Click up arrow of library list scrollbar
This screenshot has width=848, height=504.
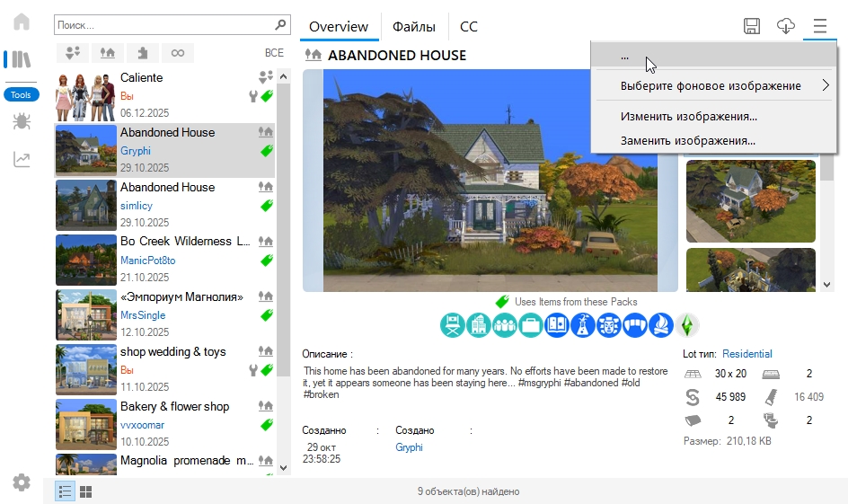283,76
